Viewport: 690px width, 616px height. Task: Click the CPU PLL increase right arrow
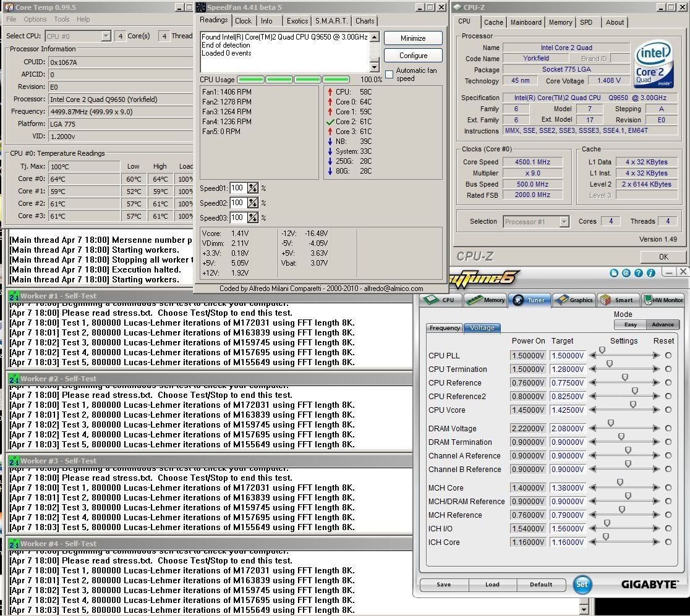click(657, 355)
